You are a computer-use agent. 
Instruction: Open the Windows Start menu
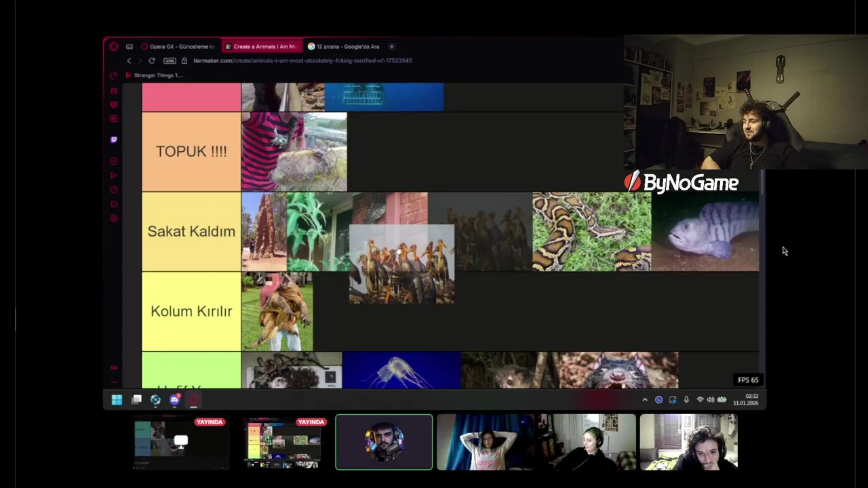click(117, 400)
